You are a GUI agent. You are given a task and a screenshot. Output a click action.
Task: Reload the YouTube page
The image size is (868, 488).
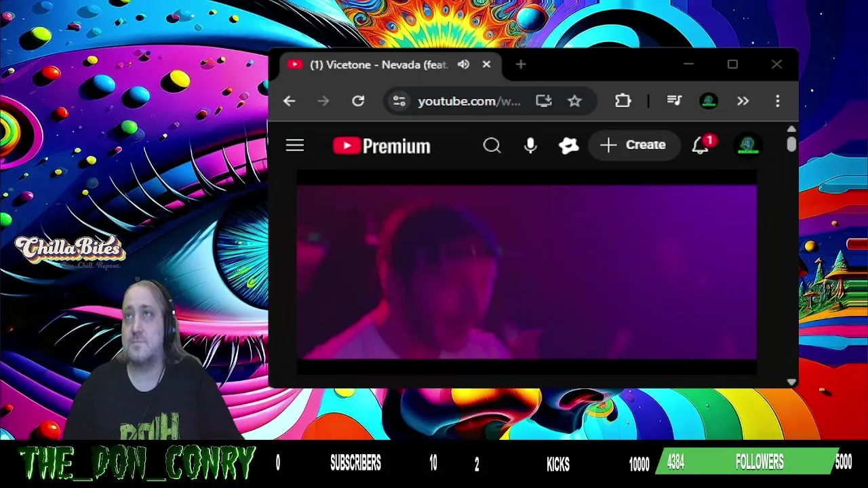click(358, 101)
